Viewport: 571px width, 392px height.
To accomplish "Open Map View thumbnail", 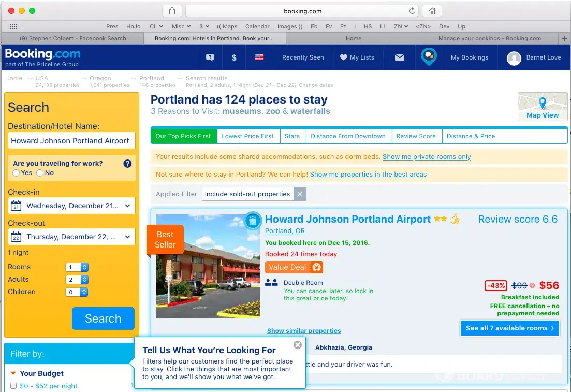I will coord(542,106).
